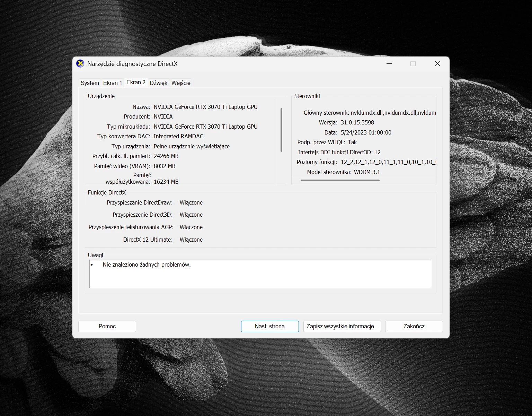Image resolution: width=532 pixels, height=416 pixels.
Task: Click Przyspieszenie Direct3D Włączone value
Action: pos(191,215)
